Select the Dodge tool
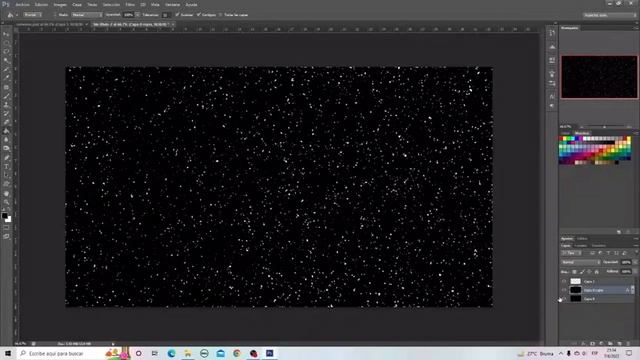Screen dimensions: 640x360 click(7, 149)
